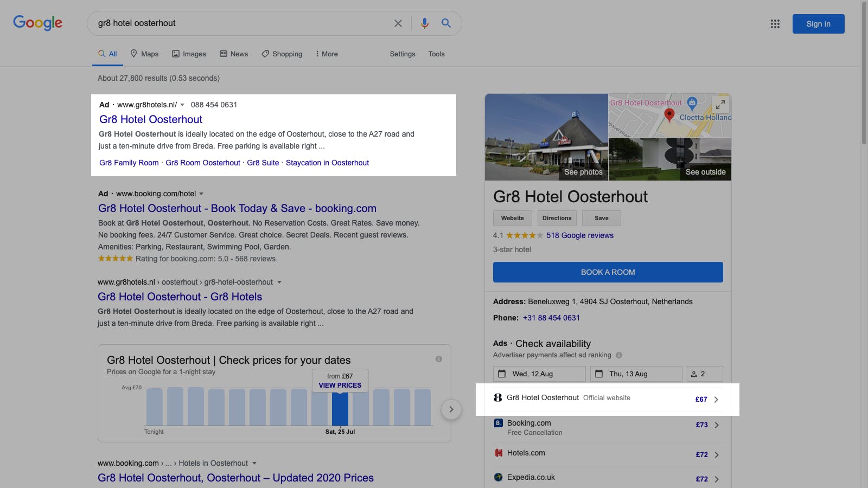Open Booking.com £73 offer chevron
The image size is (868, 488).
[717, 425]
